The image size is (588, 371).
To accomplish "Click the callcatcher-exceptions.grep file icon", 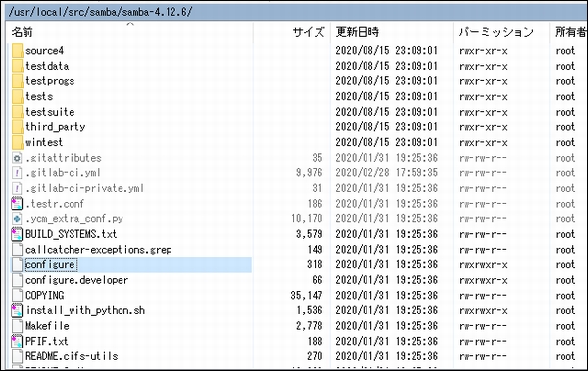I will 17,250.
